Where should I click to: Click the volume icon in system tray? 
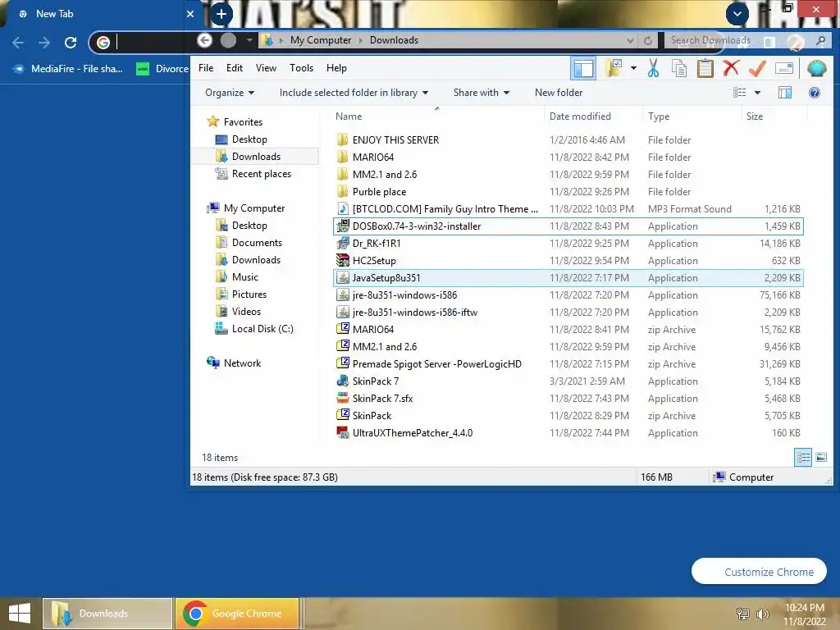point(762,614)
